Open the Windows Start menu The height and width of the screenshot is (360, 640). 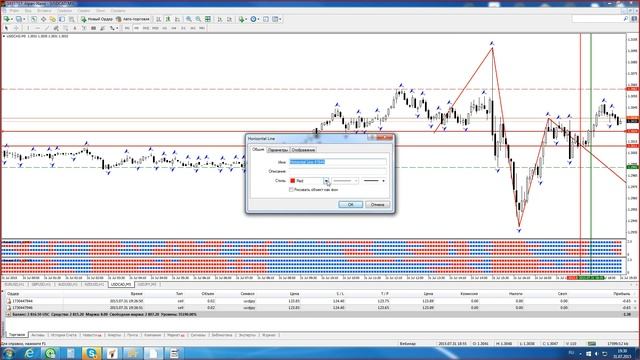point(8,353)
